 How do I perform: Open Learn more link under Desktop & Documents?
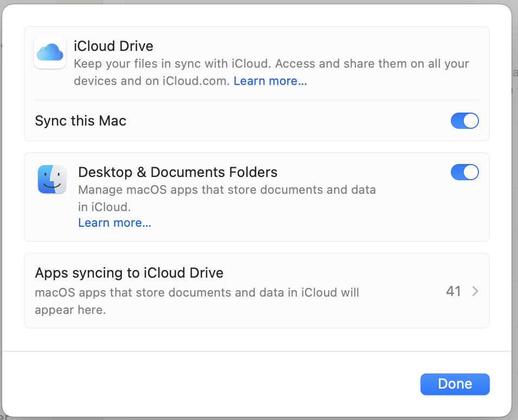tap(114, 223)
